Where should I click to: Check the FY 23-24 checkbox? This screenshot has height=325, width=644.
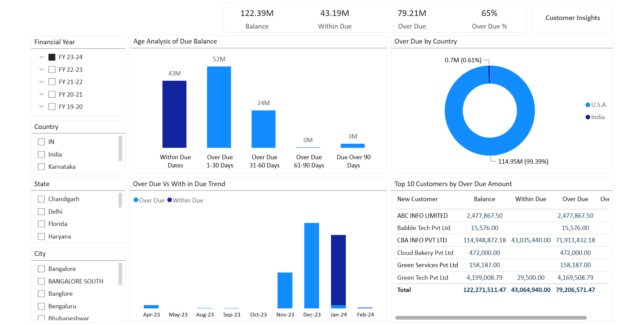[x=52, y=57]
